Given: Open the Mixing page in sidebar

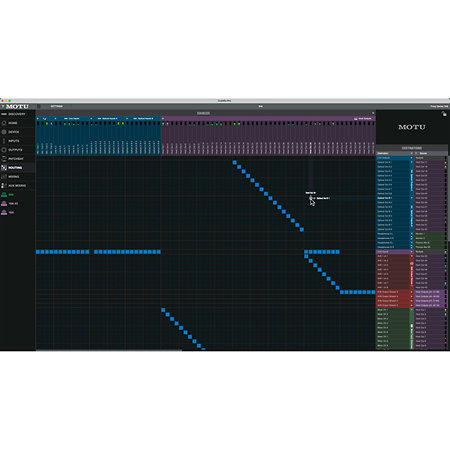Looking at the screenshot, I should pos(13,177).
